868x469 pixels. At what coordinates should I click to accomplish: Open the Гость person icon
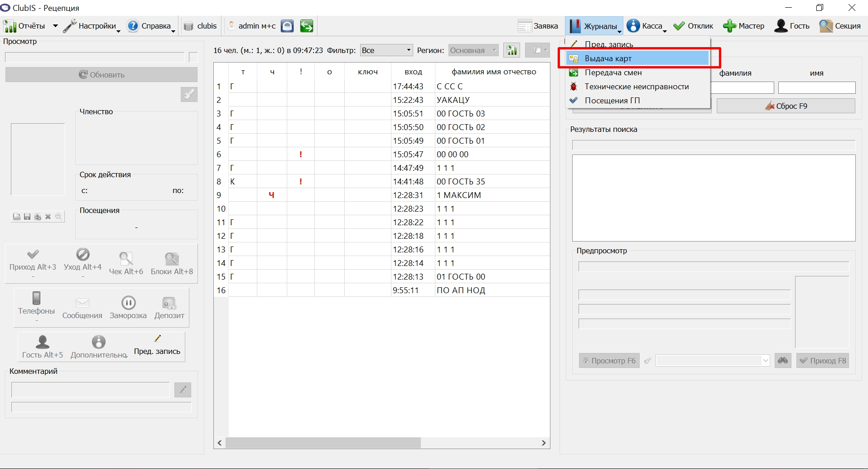(781, 26)
